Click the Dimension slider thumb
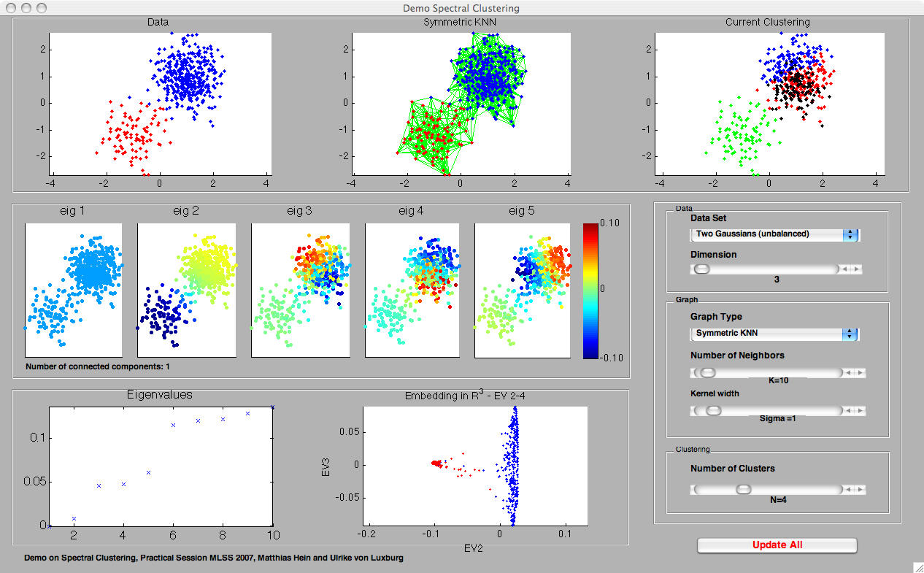 [701, 269]
